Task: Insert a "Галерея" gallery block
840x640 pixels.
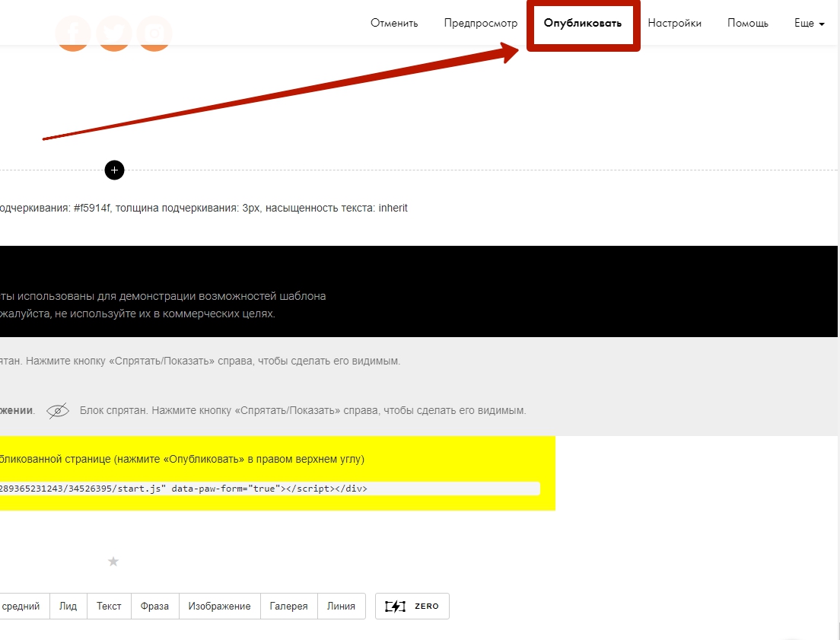Action: coord(288,607)
